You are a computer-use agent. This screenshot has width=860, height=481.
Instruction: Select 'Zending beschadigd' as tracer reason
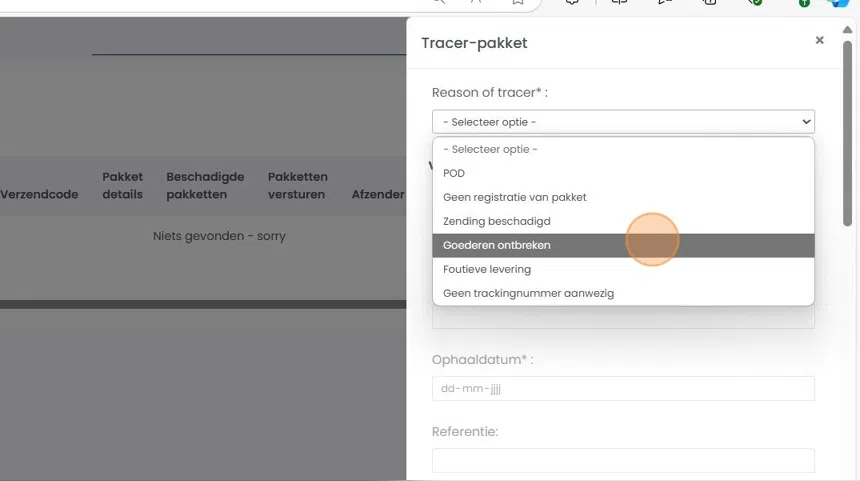(x=496, y=221)
